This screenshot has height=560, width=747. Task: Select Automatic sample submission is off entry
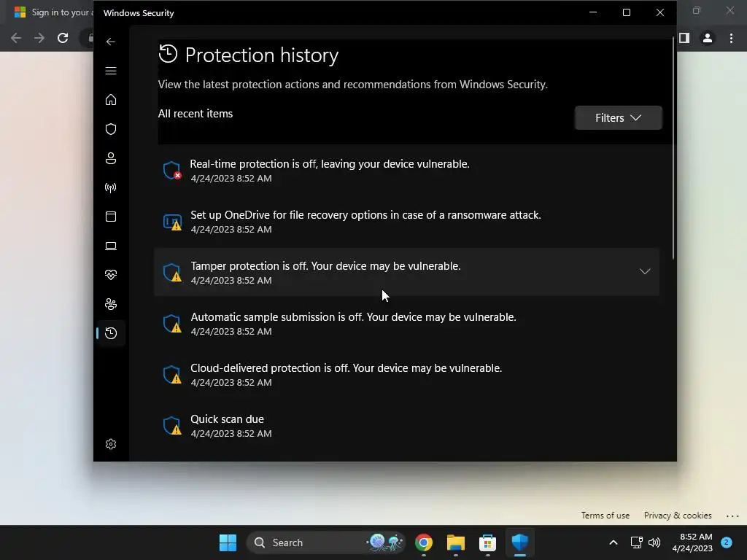(407, 323)
